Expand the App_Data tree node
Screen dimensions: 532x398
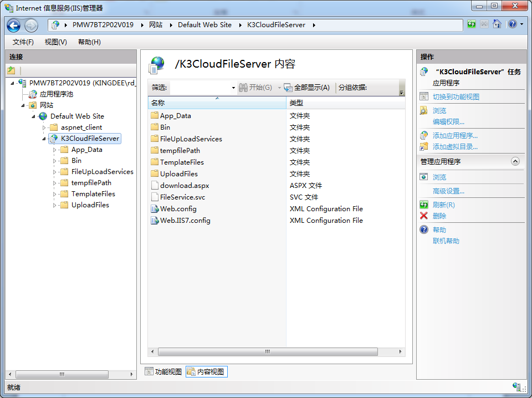point(54,150)
